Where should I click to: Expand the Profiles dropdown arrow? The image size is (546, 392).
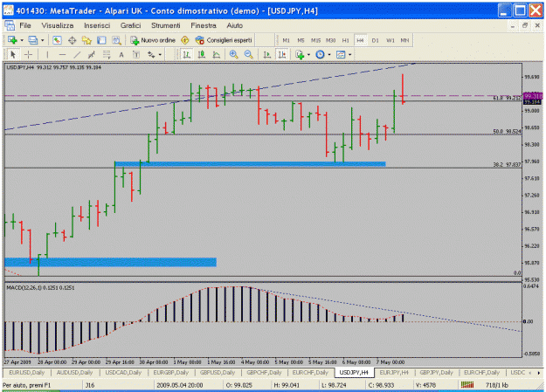[43, 40]
